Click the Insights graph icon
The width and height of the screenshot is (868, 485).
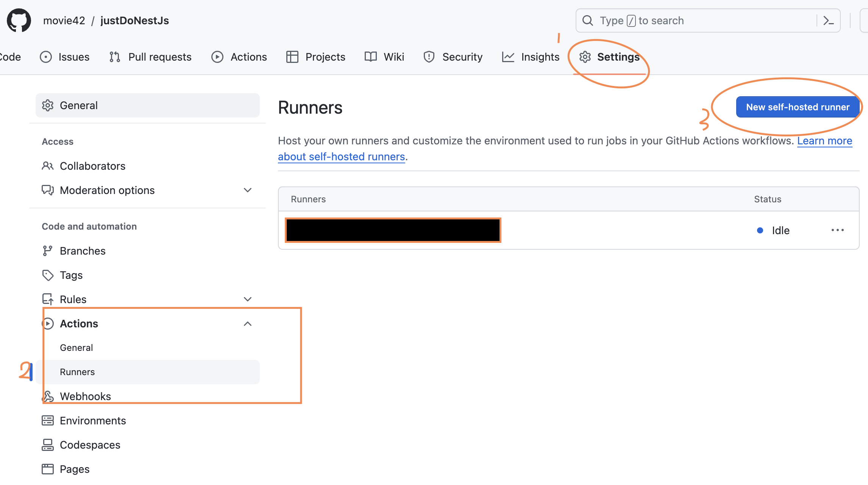508,57
